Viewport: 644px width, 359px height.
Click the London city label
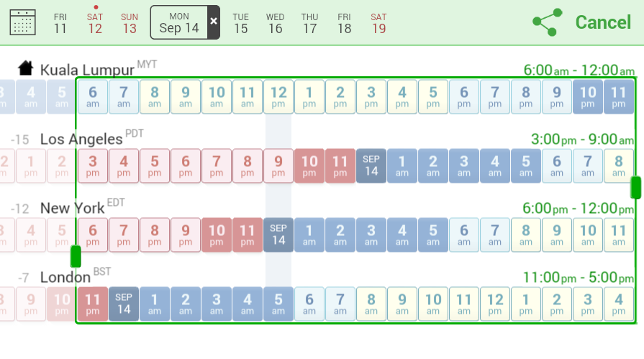[x=65, y=277]
